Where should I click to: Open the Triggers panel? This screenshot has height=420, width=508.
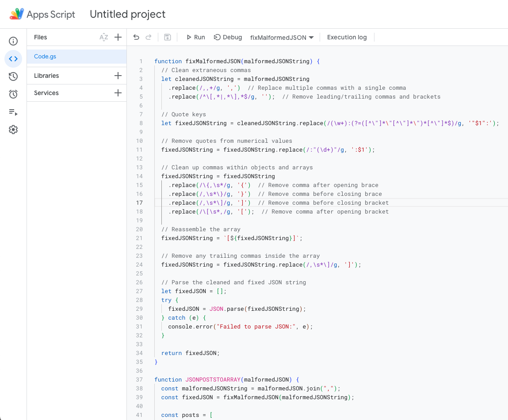pyautogui.click(x=13, y=94)
